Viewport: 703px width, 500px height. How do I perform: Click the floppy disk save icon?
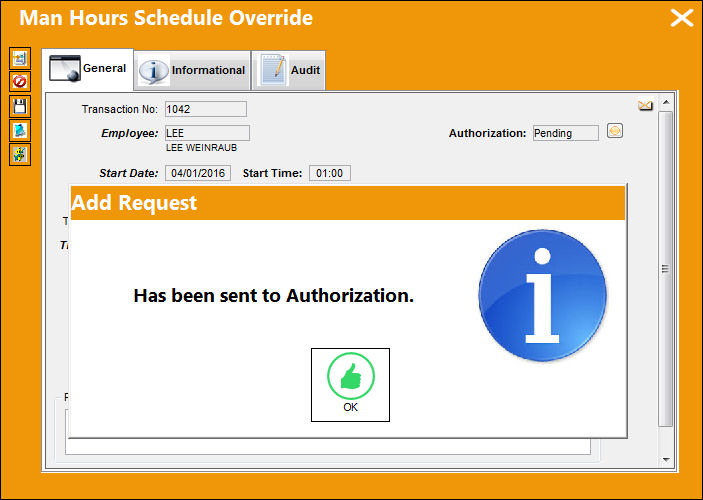20,106
